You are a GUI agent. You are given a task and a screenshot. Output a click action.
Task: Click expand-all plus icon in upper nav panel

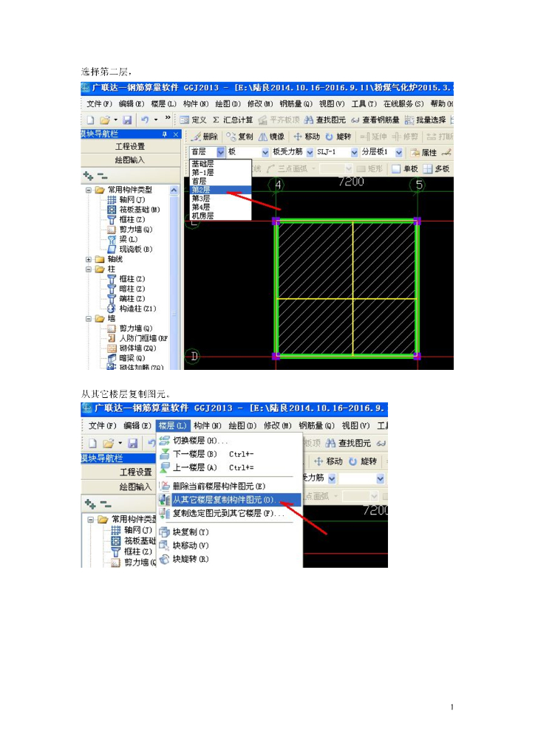[88, 176]
